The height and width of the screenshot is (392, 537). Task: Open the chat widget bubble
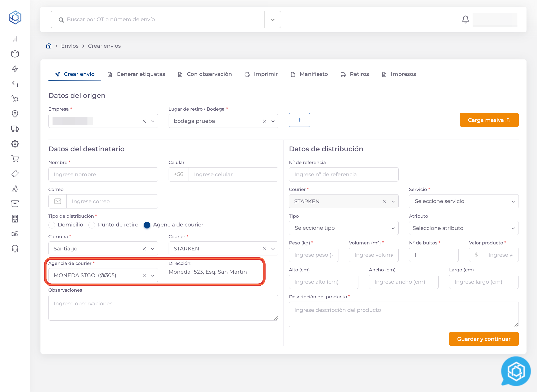[516, 371]
